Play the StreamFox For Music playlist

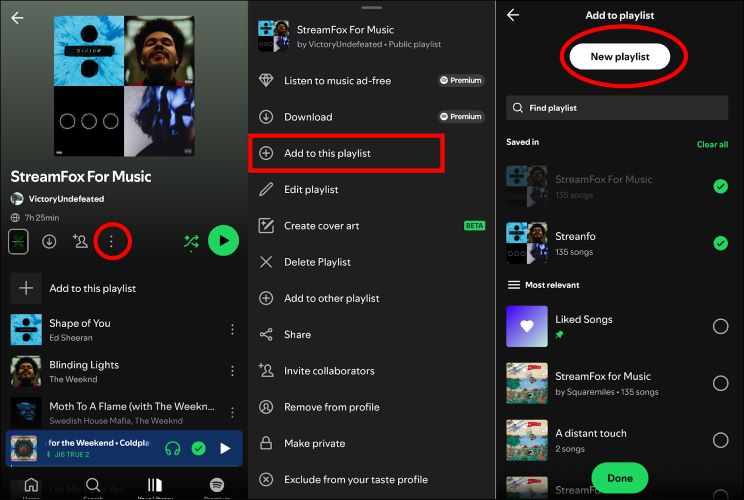click(x=223, y=241)
